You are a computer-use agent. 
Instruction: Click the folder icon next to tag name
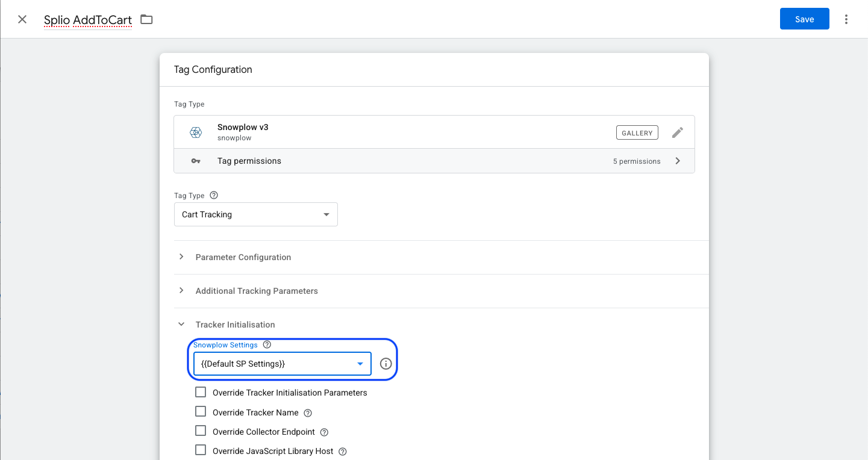coord(146,19)
